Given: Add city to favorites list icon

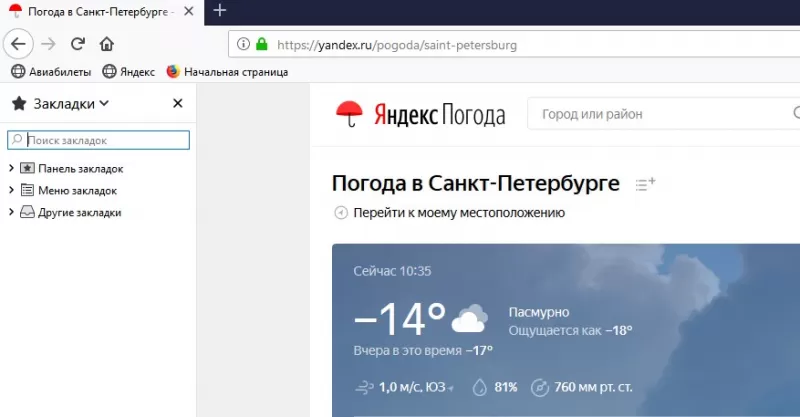Looking at the screenshot, I should [645, 184].
